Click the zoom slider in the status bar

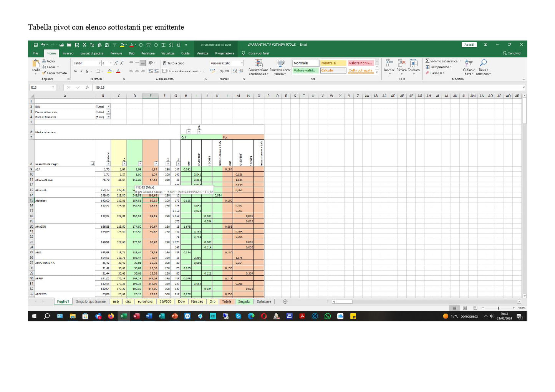(x=498, y=308)
